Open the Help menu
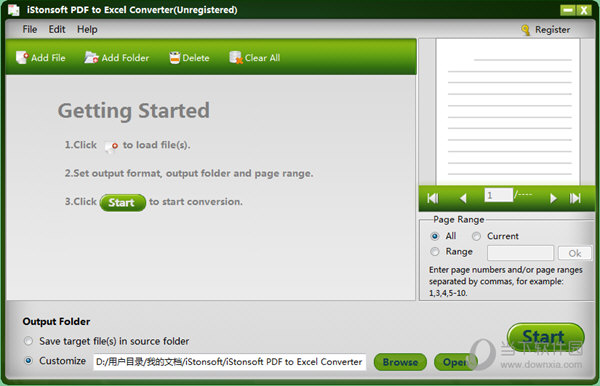Viewport: 600px width, 386px height. tap(87, 29)
